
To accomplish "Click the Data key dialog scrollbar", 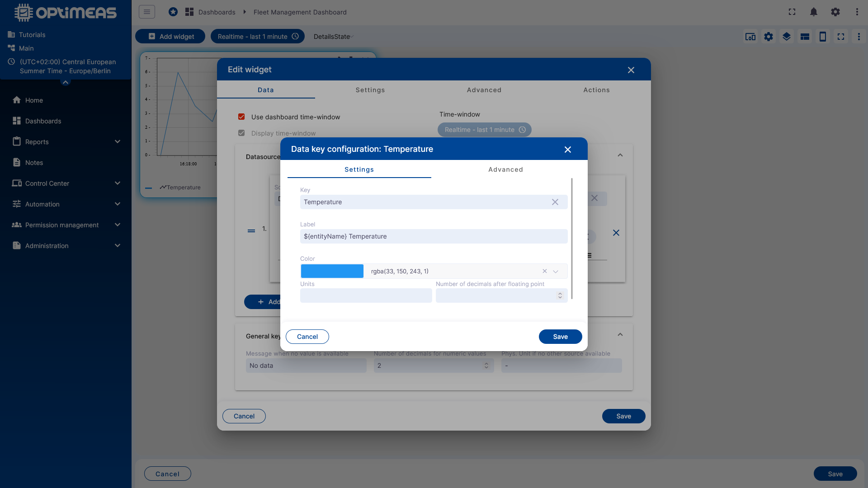I will [572, 239].
